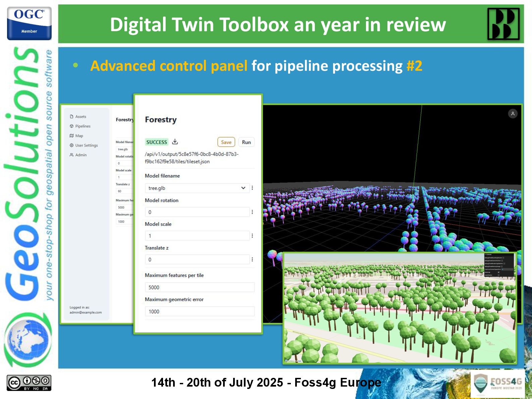Click the Assets file icon in sidebar
The image size is (532, 399).
(71, 117)
